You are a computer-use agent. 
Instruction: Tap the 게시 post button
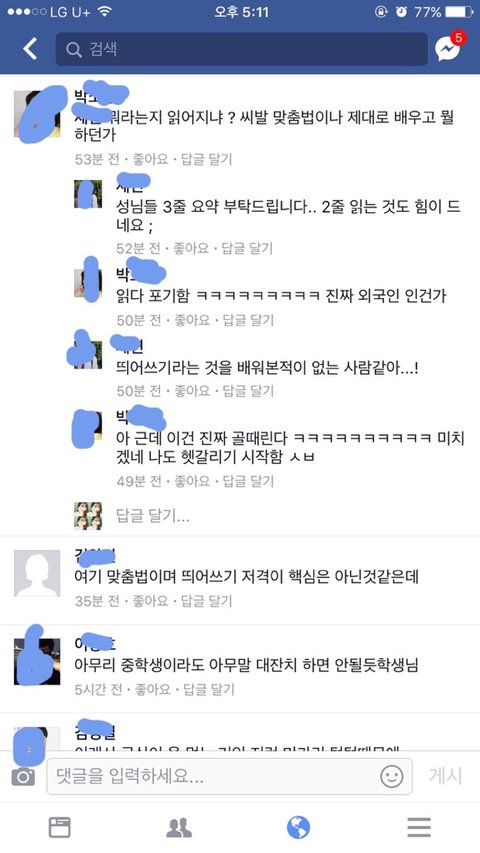pos(446,776)
